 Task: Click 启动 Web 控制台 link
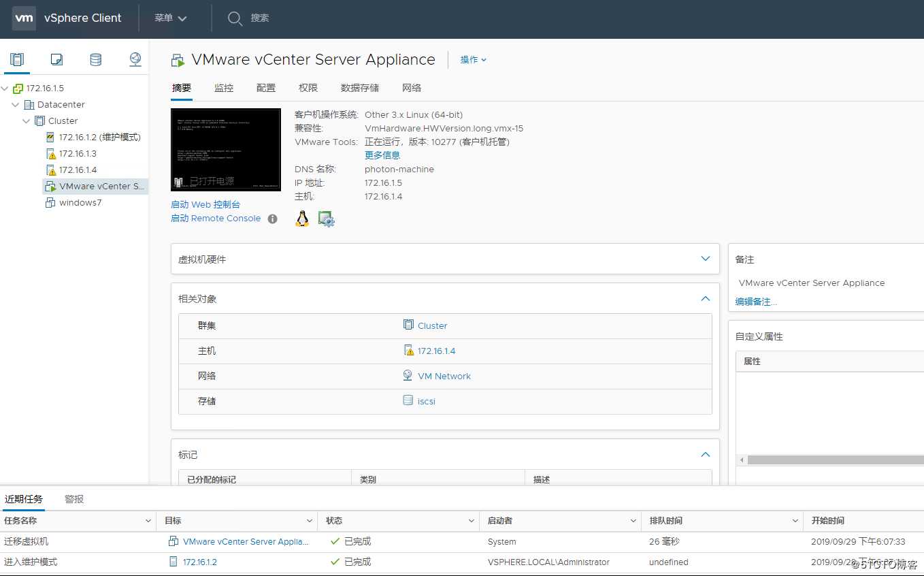click(x=205, y=204)
